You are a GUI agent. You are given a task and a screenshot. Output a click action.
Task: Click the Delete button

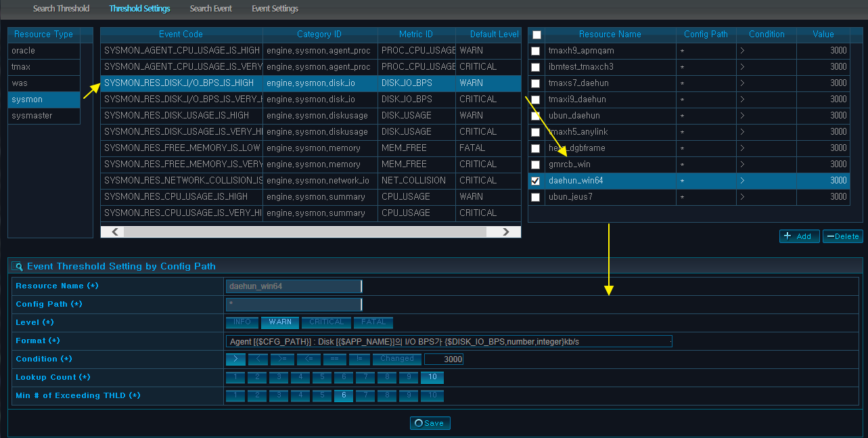point(842,236)
